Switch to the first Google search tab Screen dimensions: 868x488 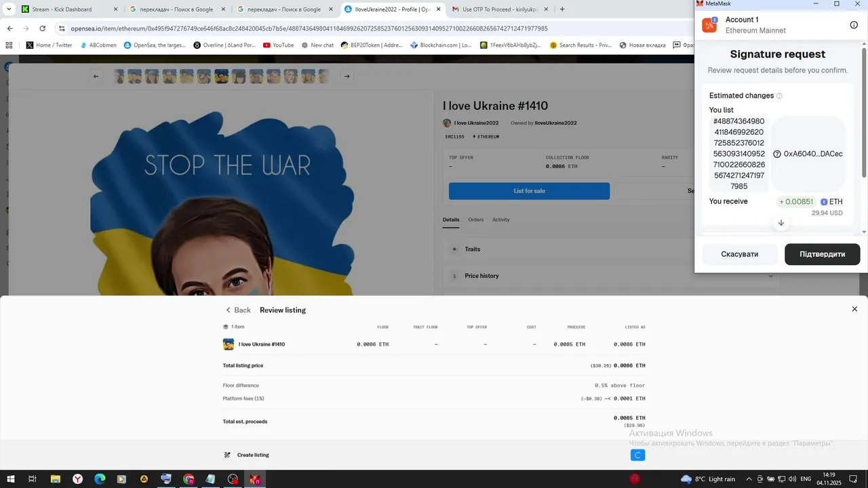click(176, 9)
